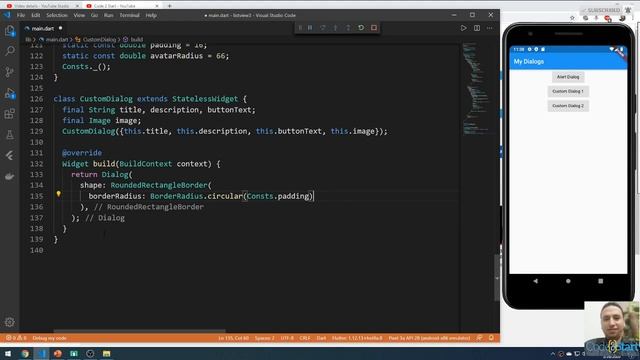Click CustomDialog in the breadcrumb

100,40
